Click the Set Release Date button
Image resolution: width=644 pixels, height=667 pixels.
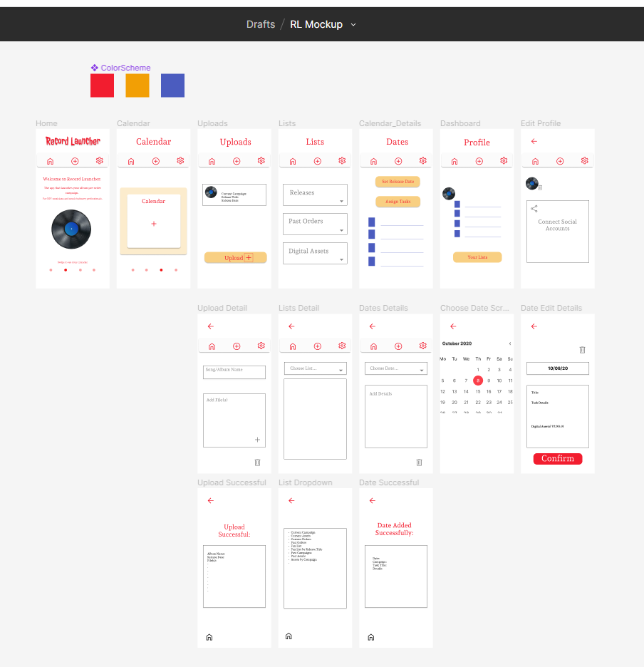[x=398, y=182]
